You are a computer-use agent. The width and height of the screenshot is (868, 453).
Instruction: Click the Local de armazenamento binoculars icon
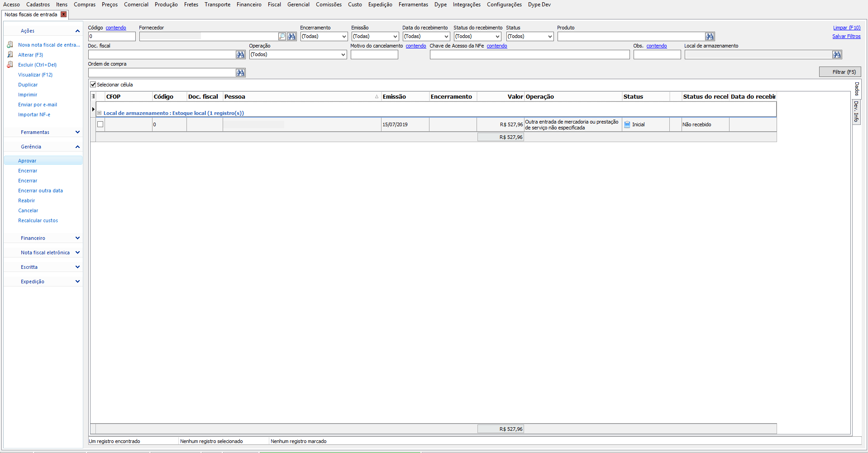tap(837, 54)
